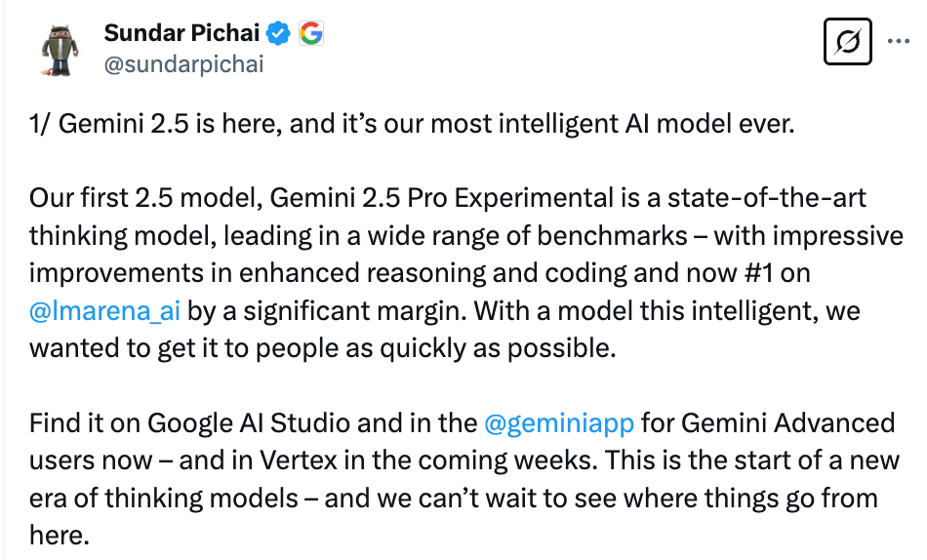
Task: Click the phrase 'Gemini 2.5 Pro Experimental'
Action: (x=442, y=198)
